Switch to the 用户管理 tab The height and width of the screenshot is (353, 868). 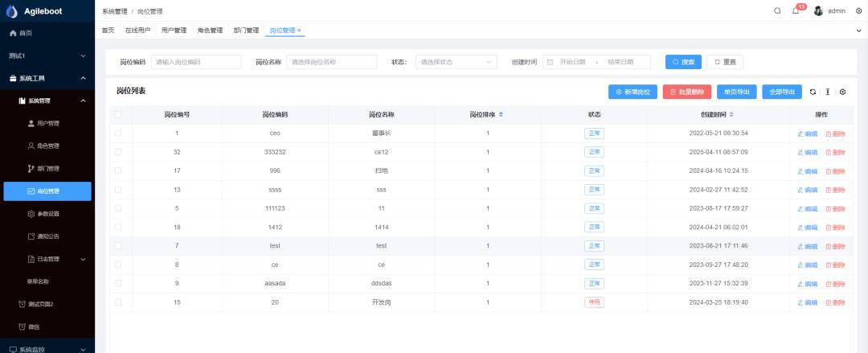coord(174,31)
